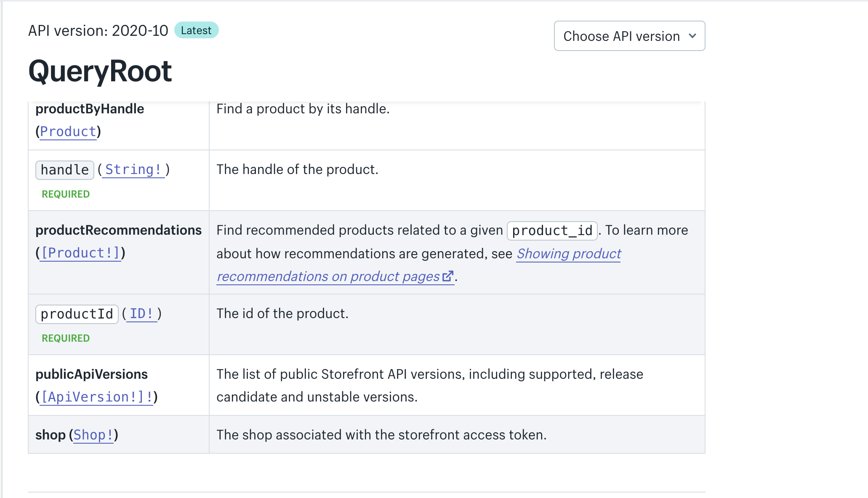Viewport: 868px width, 498px height.
Task: Open the Product type link under productByHandle
Action: pos(68,131)
